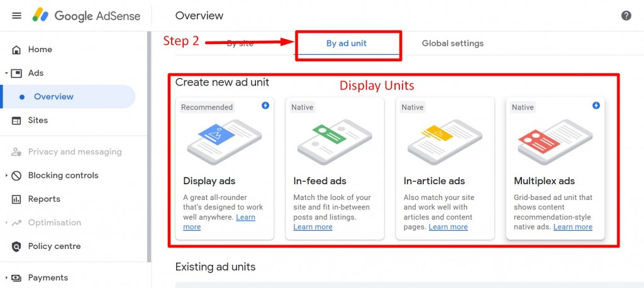Click the Overview page title
Screen dimensions: 644x288
pyautogui.click(x=199, y=16)
